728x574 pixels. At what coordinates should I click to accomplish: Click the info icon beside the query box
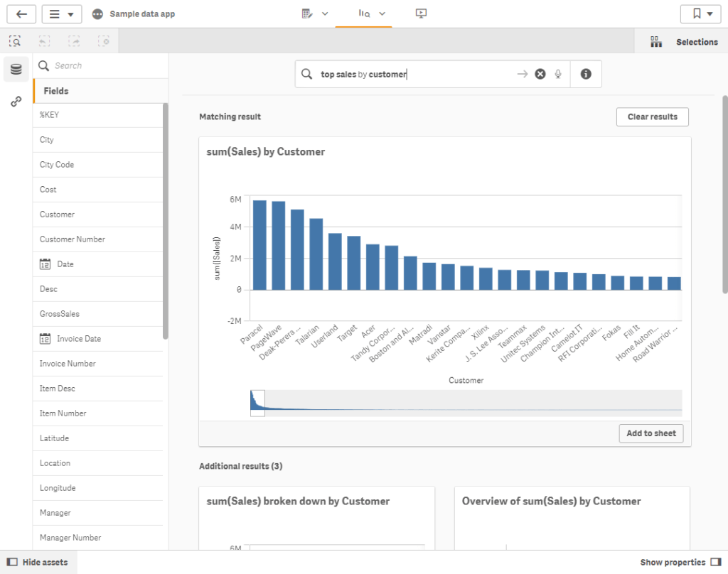[x=586, y=74]
